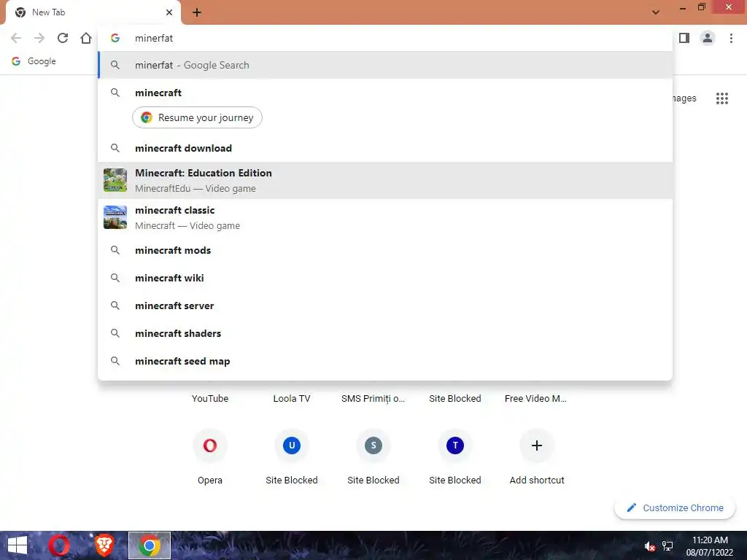Select 'minecraft server' suggestion
Image resolution: width=747 pixels, height=560 pixels.
click(385, 306)
